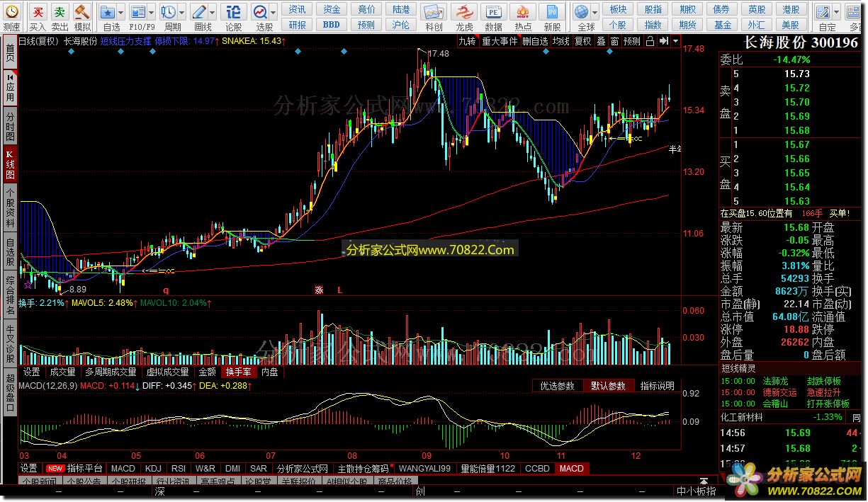Image resolution: width=868 pixels, height=502 pixels.
Task: Click the 期货 futures button
Action: pyautogui.click(x=687, y=25)
